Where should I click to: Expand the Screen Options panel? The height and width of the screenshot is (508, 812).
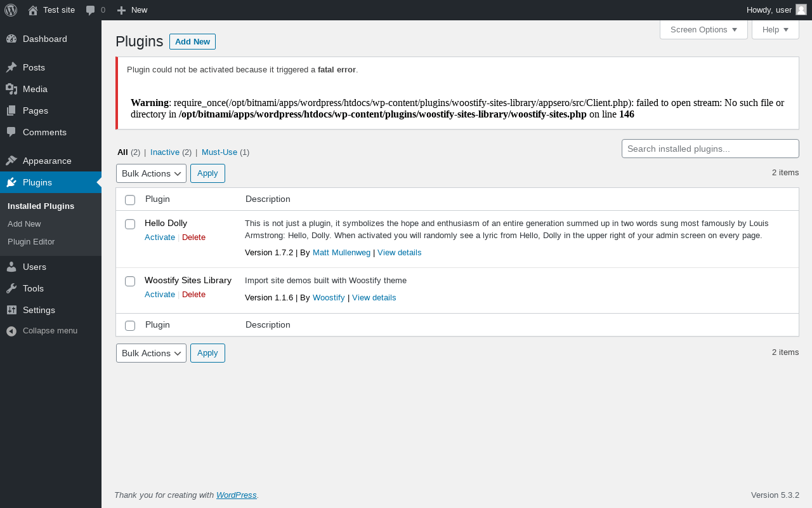pos(704,30)
